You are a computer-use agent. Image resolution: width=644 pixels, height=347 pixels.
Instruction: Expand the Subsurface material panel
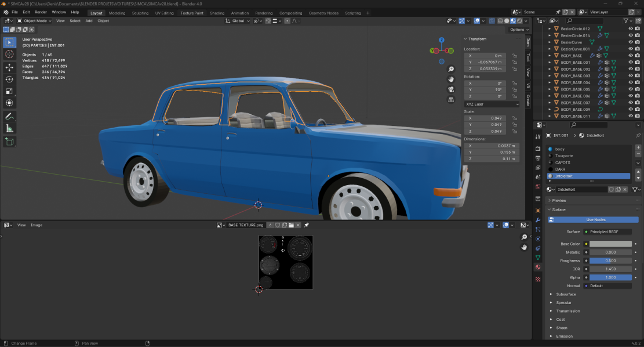[566, 294]
